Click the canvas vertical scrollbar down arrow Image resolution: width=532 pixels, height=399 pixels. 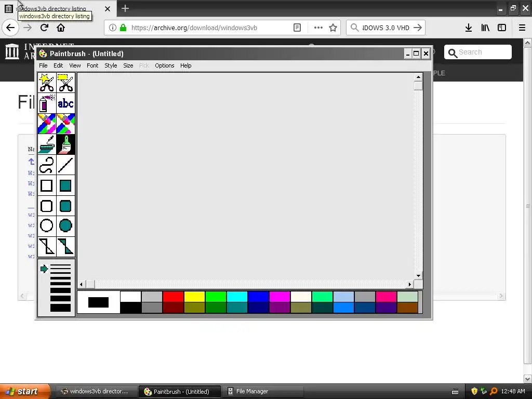(418, 276)
